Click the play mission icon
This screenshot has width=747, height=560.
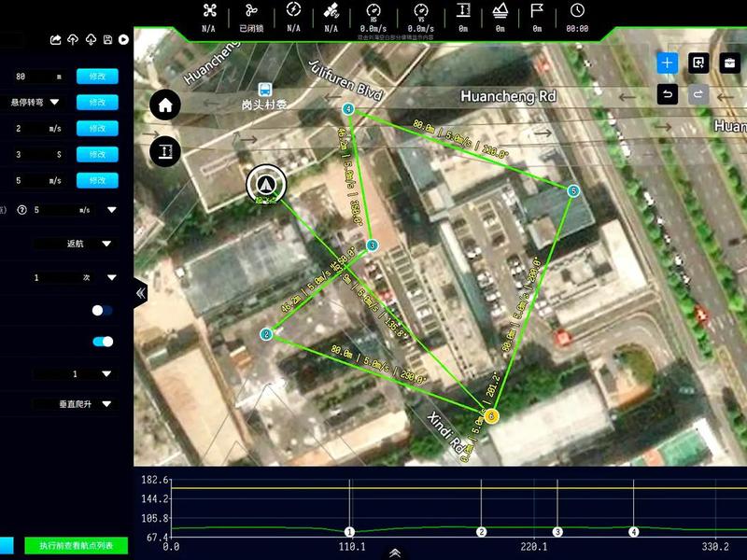pos(123,39)
